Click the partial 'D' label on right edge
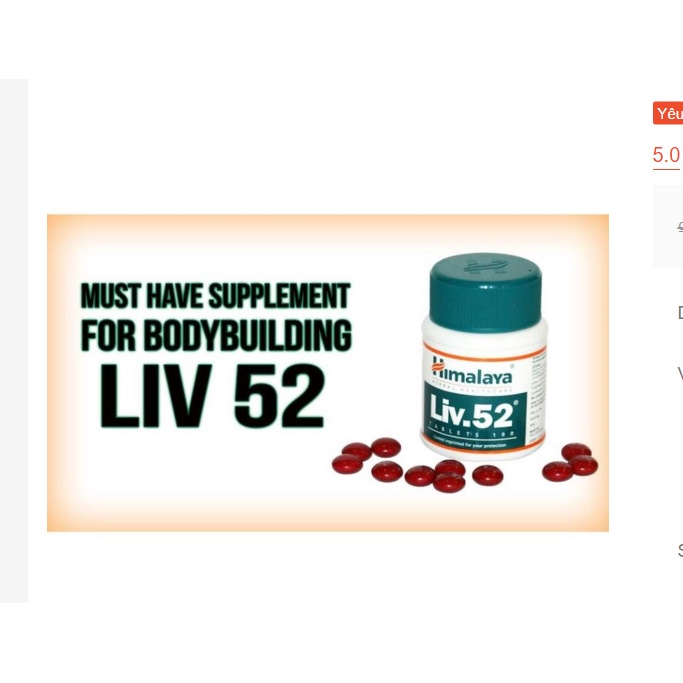 coord(680,313)
